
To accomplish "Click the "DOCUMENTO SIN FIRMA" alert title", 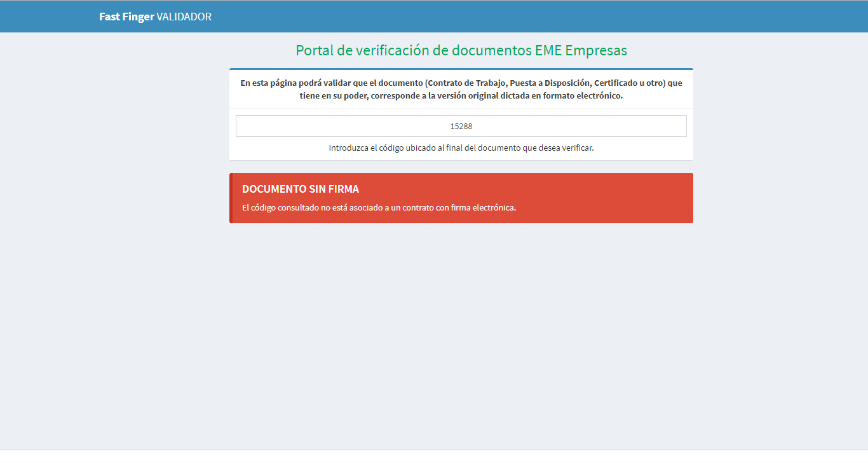I will [x=301, y=189].
